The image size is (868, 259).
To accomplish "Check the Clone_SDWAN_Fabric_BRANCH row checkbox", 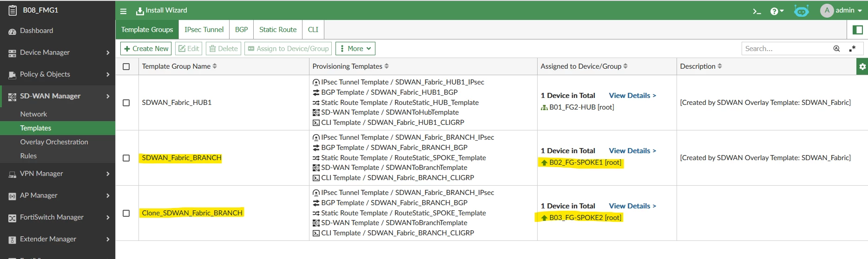I will coord(126,213).
